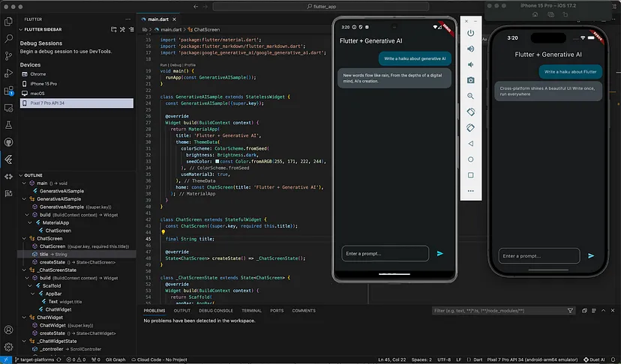Collapse AppBar node in outline
621x364 pixels.
pos(33,294)
